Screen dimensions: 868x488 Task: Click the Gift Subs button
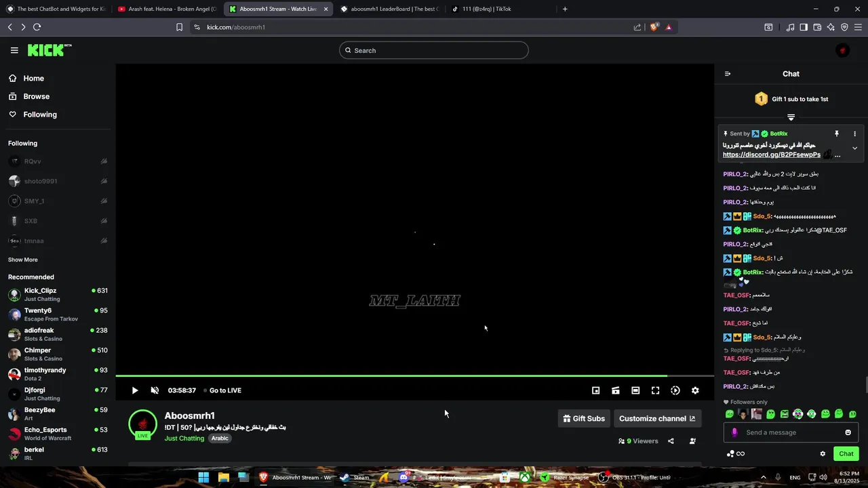click(x=584, y=419)
